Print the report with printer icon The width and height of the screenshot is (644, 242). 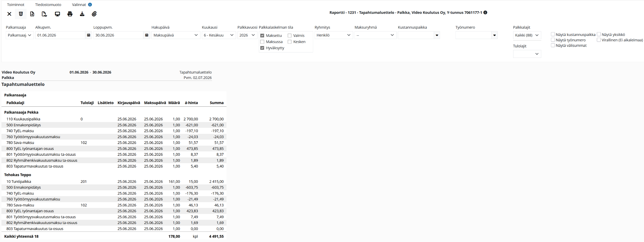70,14
